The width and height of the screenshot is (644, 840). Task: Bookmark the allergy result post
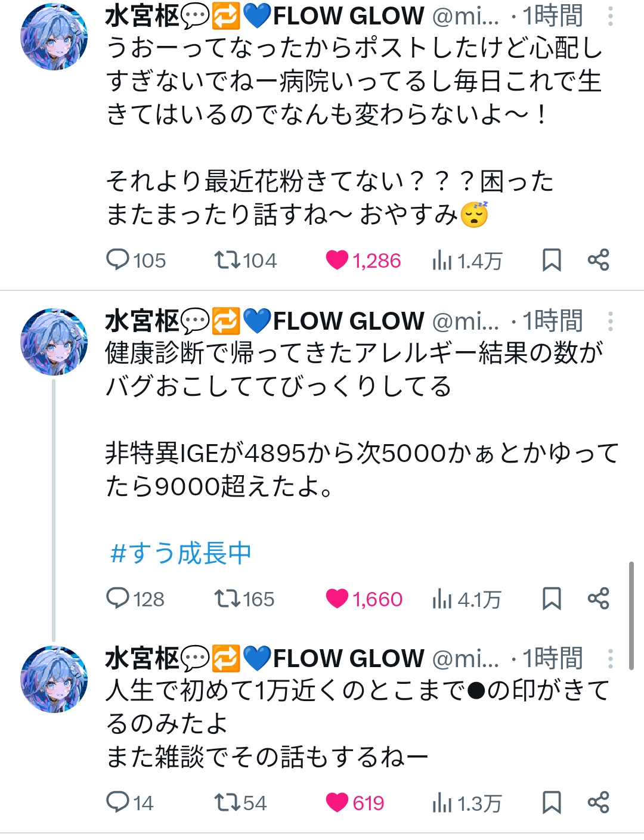552,599
